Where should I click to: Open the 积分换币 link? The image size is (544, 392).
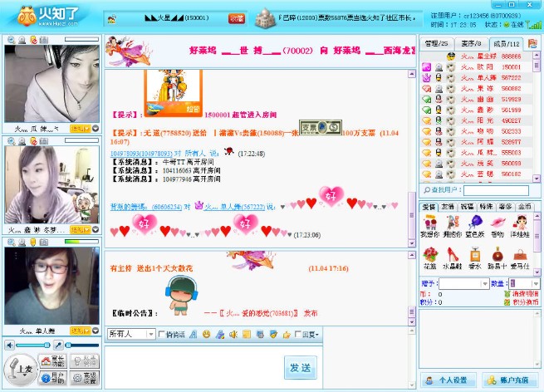[x=522, y=302]
